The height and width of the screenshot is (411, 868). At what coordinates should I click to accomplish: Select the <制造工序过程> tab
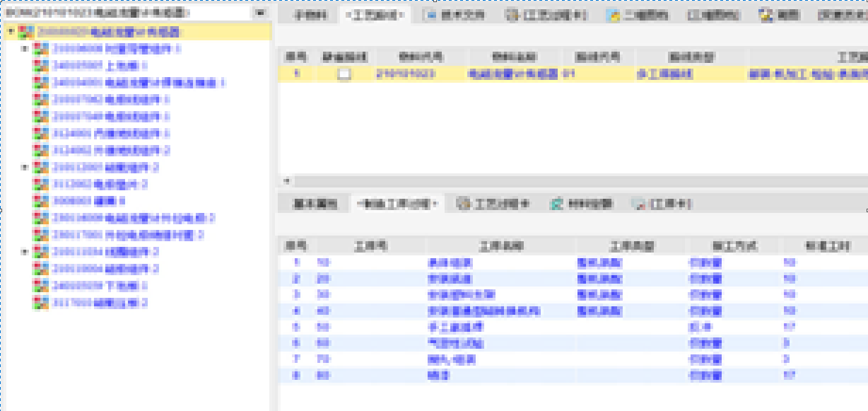pyautogui.click(x=398, y=204)
